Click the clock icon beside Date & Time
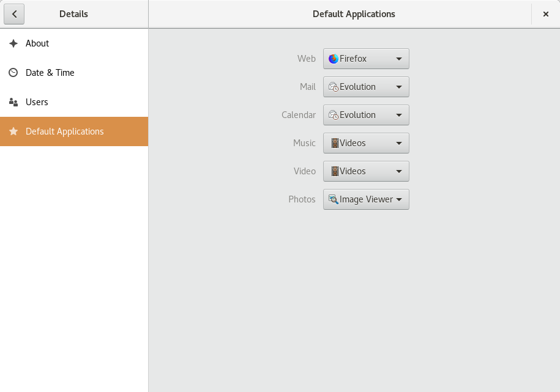560x392 pixels. (x=13, y=73)
